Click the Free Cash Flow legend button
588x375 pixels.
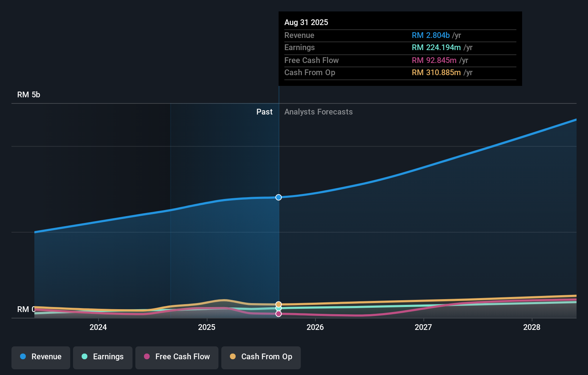177,357
